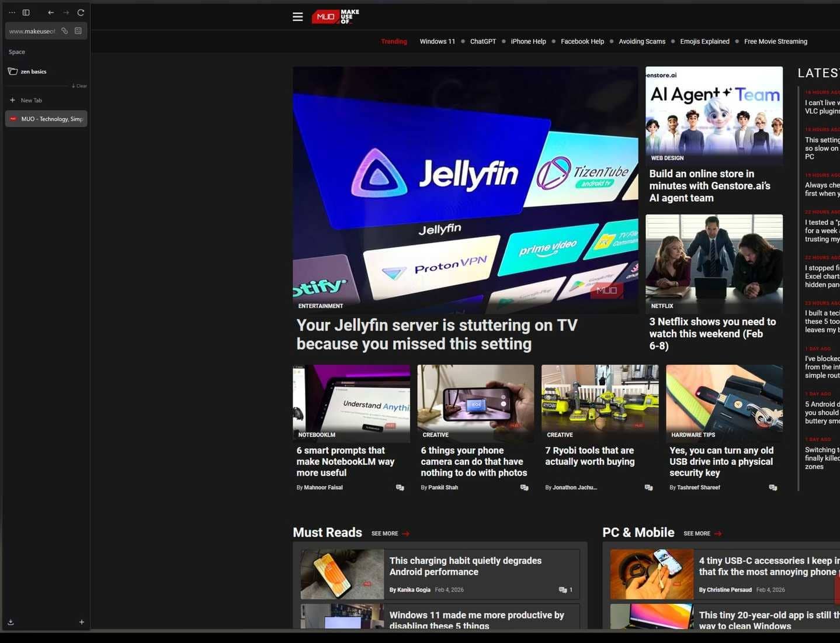Open the 6 smart NotebookLM prompts headline
Viewport: 840px width, 643px height.
(345, 462)
